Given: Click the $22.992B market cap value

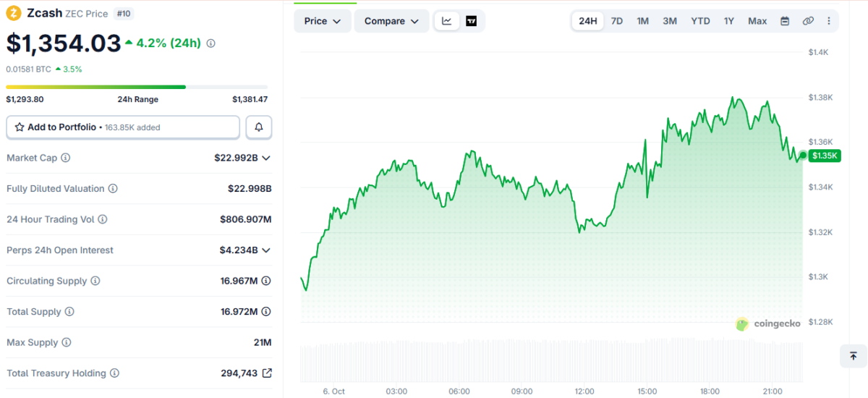Looking at the screenshot, I should point(236,158).
